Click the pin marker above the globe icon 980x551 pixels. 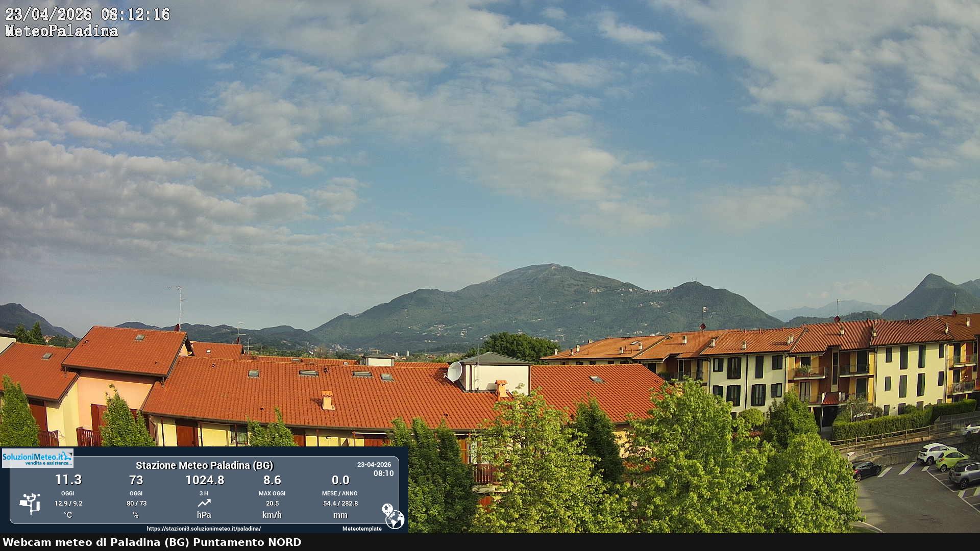click(x=389, y=508)
